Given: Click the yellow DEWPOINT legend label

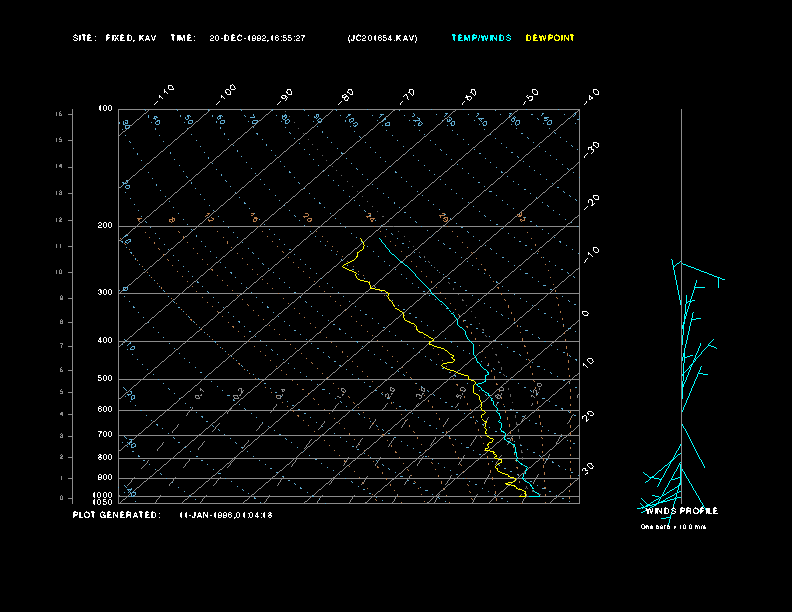Looking at the screenshot, I should click(x=550, y=38).
